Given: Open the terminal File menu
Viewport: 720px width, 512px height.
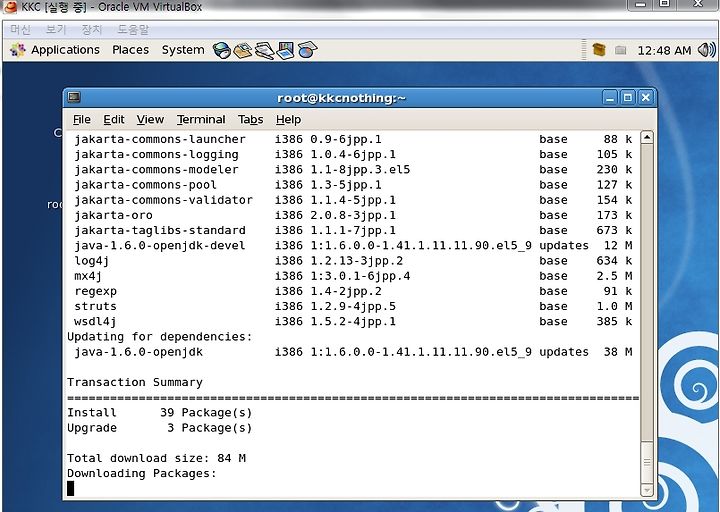Looking at the screenshot, I should coord(82,119).
